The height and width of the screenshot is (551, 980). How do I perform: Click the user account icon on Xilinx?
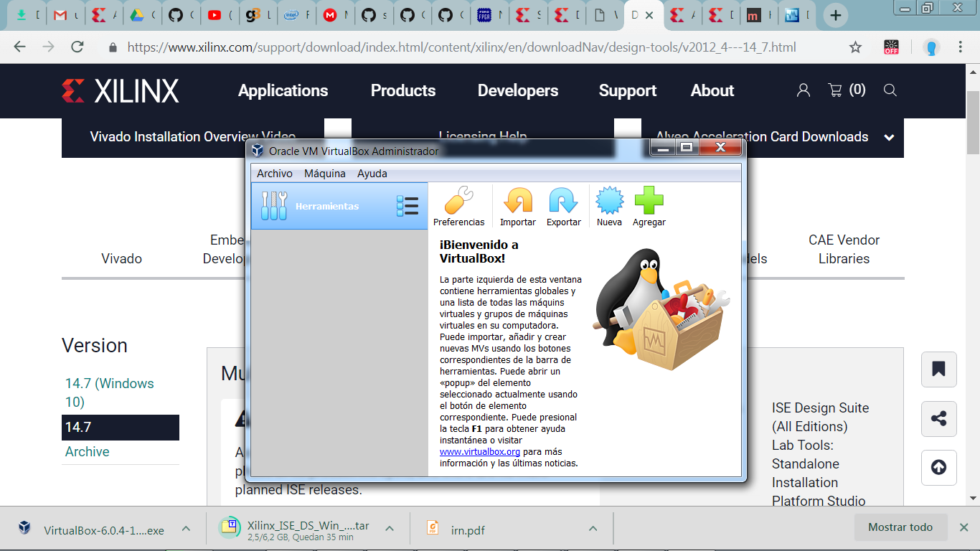coord(804,90)
